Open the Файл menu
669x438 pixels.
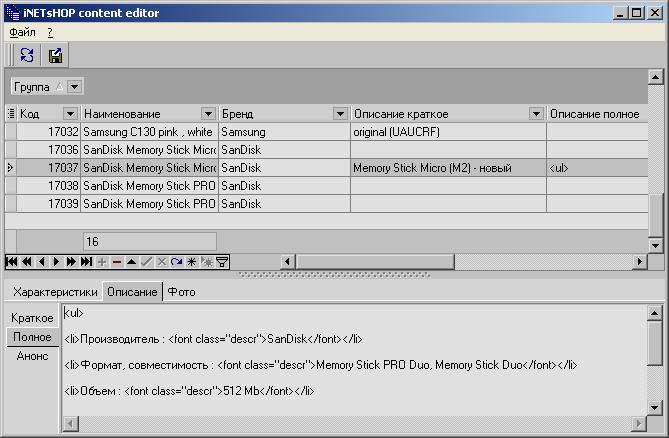[22, 32]
